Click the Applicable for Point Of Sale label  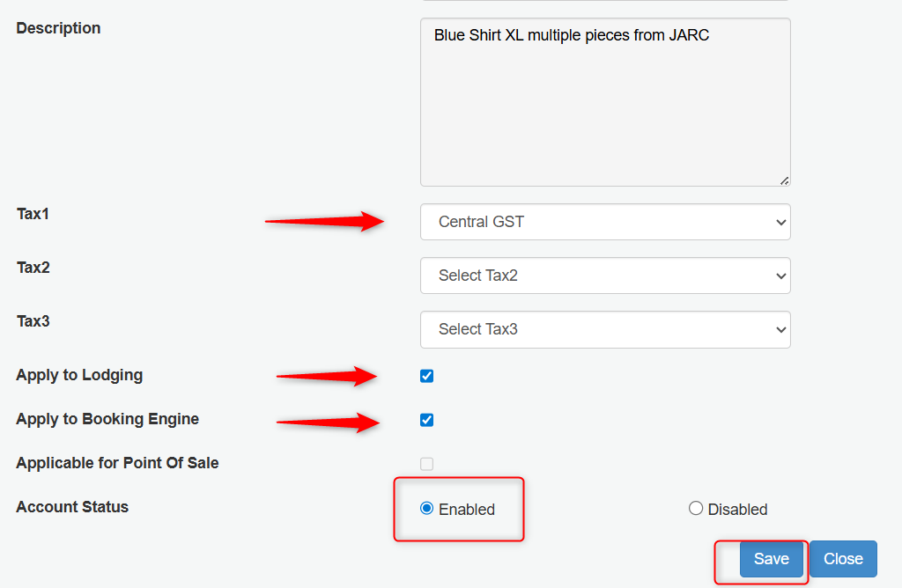coord(117,463)
